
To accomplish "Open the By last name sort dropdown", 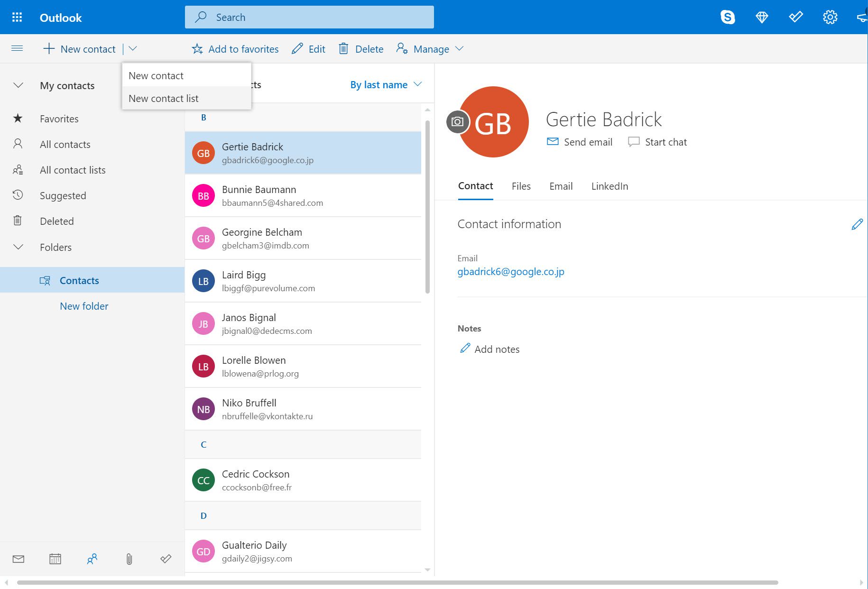I will (x=386, y=84).
